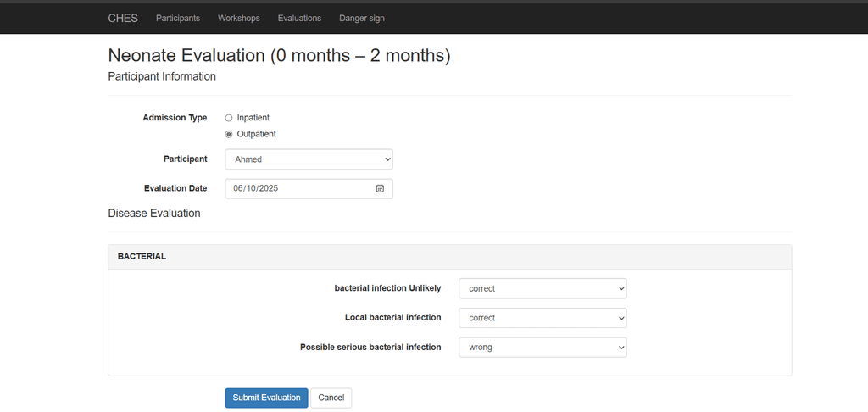The image size is (868, 412).
Task: Click the CHES brand logo link
Action: pos(123,18)
